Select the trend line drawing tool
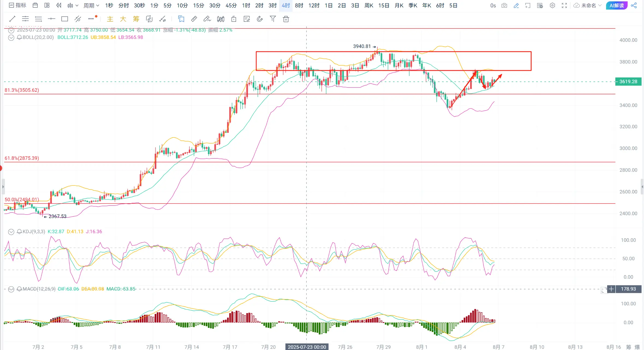Screen dimensions: 644x350 pos(12,19)
